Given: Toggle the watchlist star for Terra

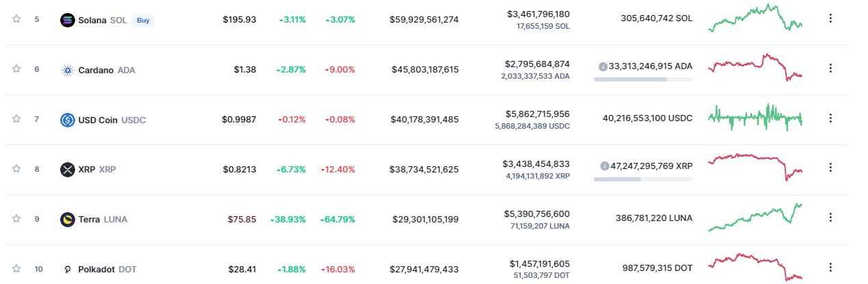Looking at the screenshot, I should 16,218.
